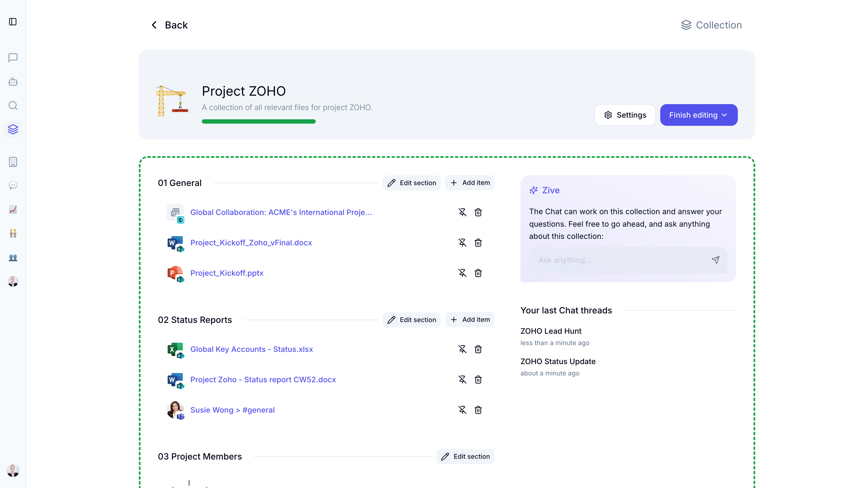Image resolution: width=868 pixels, height=488 pixels.
Task: Open the Collections layers sidebar icon
Action: (x=13, y=129)
